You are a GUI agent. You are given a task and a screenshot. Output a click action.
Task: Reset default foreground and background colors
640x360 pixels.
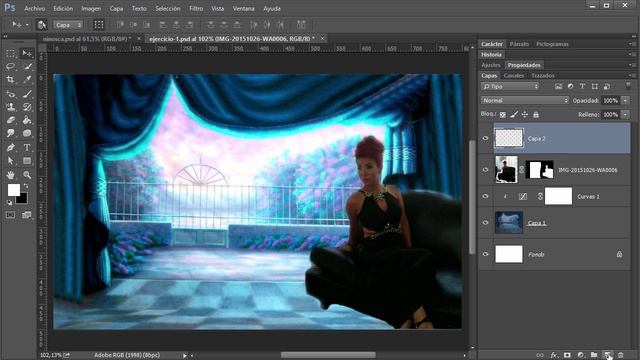[9, 202]
